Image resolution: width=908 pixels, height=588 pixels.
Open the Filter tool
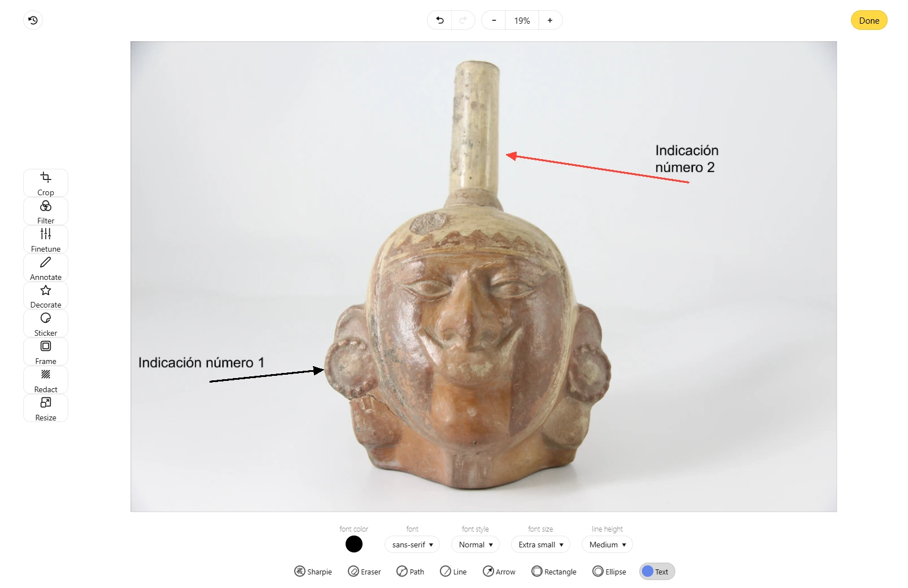point(46,211)
